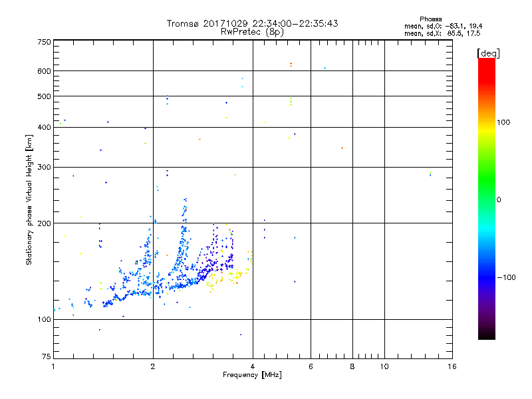Click the 'RwPretec (8p)' subtitle
Image resolution: width=532 pixels, height=399 pixels.
(x=252, y=32)
